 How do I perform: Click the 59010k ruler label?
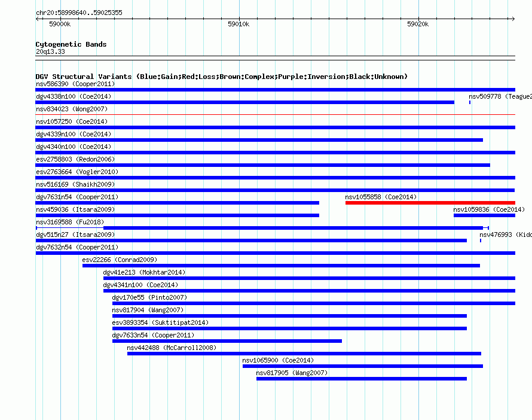pos(239,24)
